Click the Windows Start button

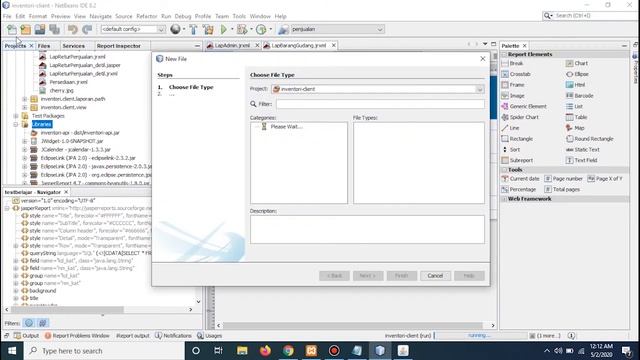[x=12, y=351]
